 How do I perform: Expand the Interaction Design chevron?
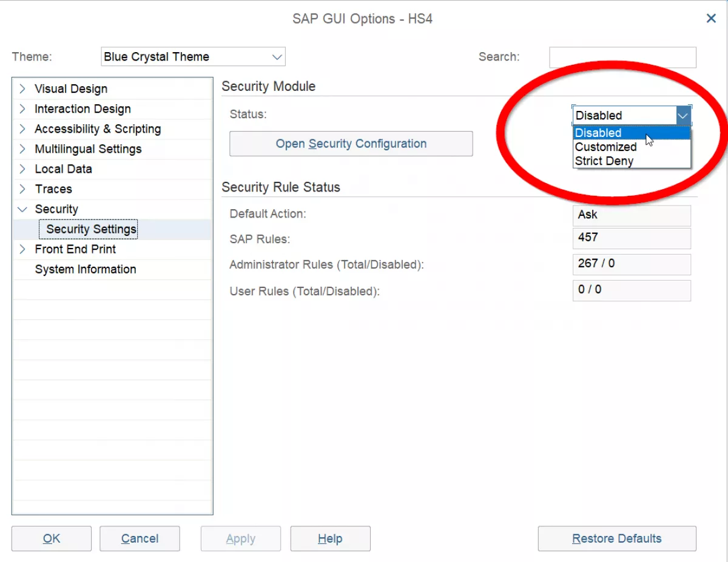[x=22, y=109]
